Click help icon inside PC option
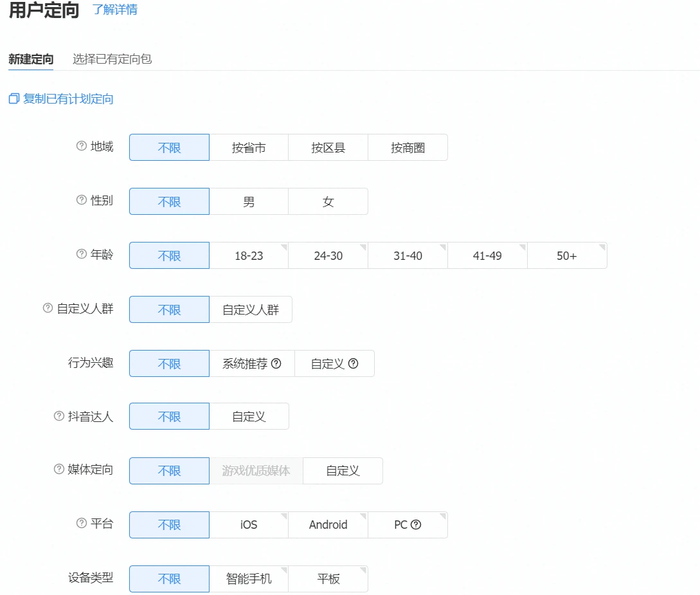Screen dimensions: 700x595 pyautogui.click(x=416, y=525)
